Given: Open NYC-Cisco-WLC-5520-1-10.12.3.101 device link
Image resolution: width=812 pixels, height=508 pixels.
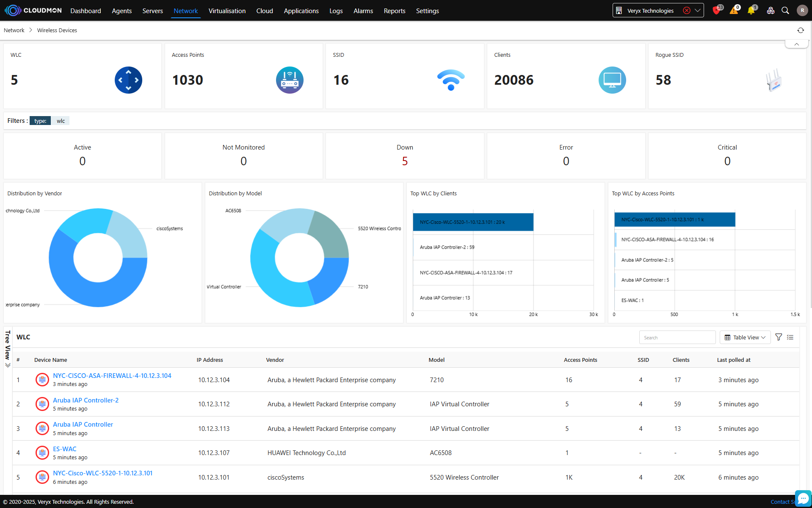Looking at the screenshot, I should point(102,473).
